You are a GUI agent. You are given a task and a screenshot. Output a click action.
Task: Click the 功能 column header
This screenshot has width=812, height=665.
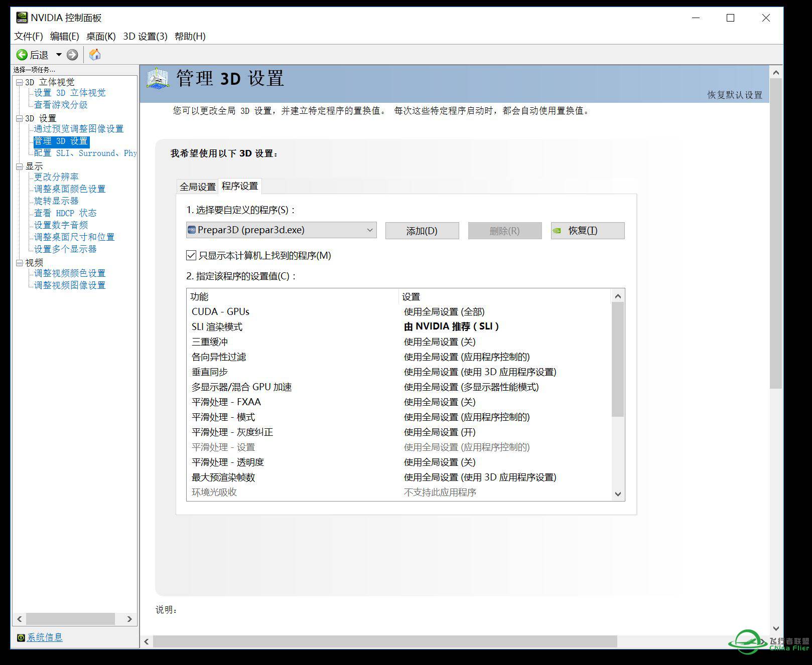pos(293,297)
